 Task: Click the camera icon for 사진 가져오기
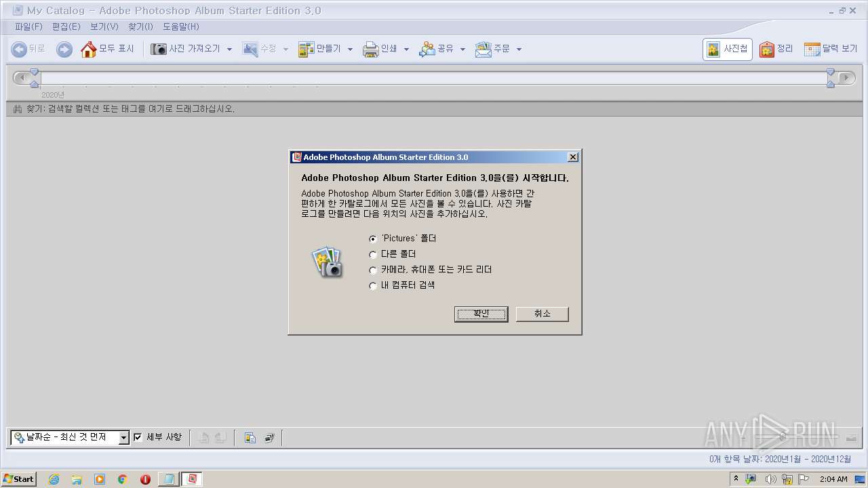[158, 49]
